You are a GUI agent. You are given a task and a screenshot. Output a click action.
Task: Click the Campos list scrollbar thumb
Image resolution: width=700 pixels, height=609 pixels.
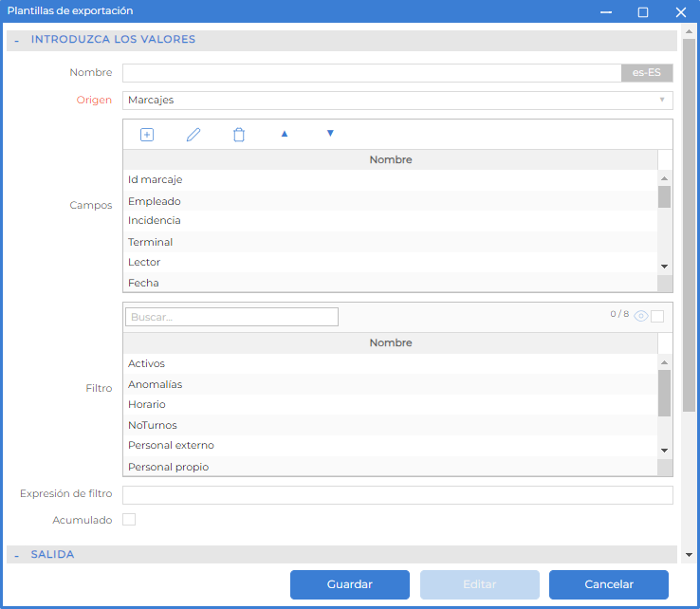[x=664, y=197]
